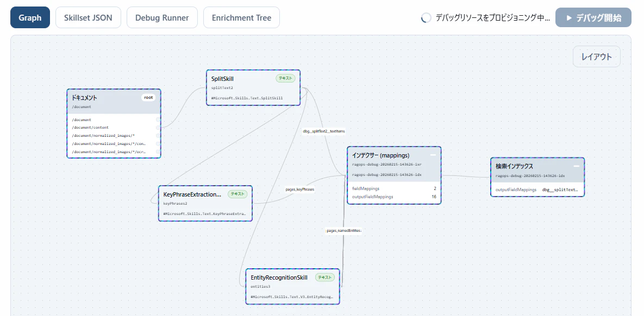Click #Microsoft.Skills.Text.KeyPhraseExtra… type text
This screenshot has width=644, height=316.
(205, 214)
